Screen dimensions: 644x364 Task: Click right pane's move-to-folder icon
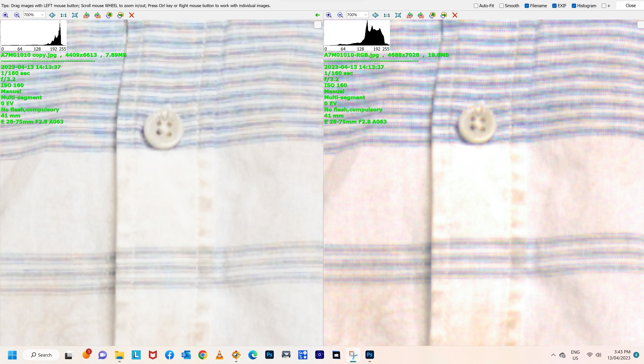(443, 15)
